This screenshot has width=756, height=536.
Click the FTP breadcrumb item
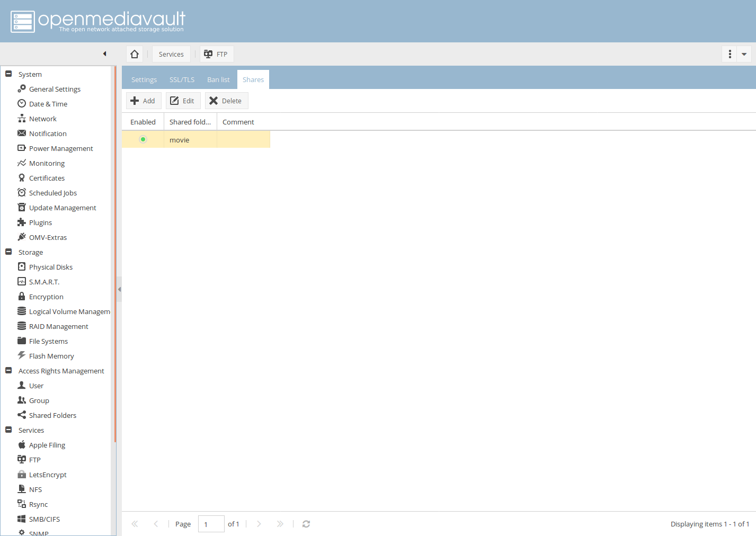tap(216, 54)
